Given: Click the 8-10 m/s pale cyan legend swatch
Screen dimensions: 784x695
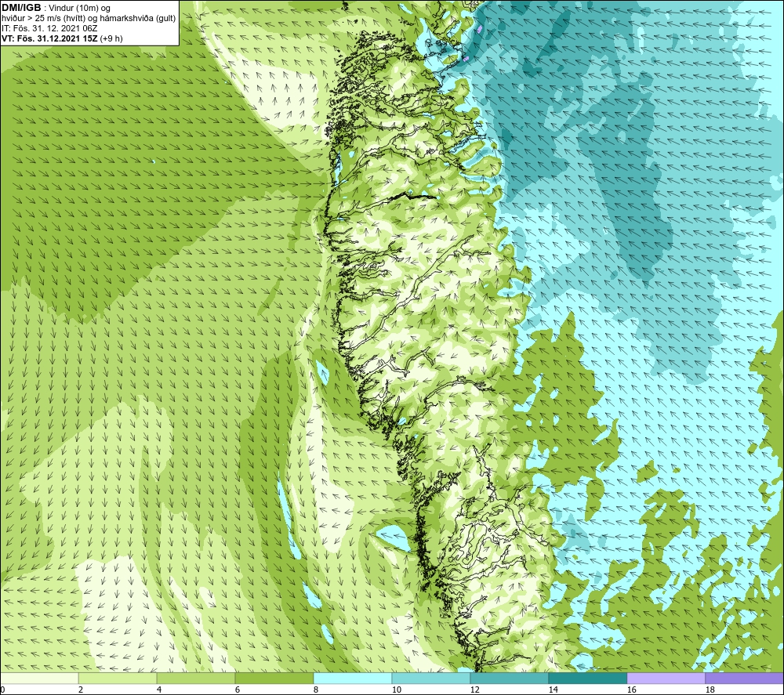Looking at the screenshot, I should [x=353, y=678].
